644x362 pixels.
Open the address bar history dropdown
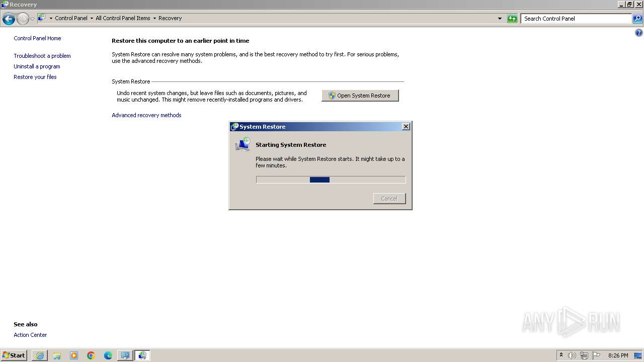point(500,19)
